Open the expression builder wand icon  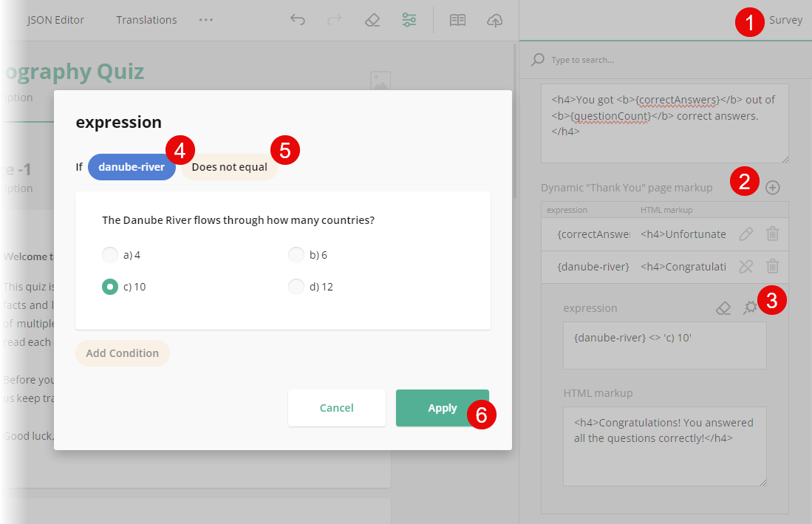748,307
